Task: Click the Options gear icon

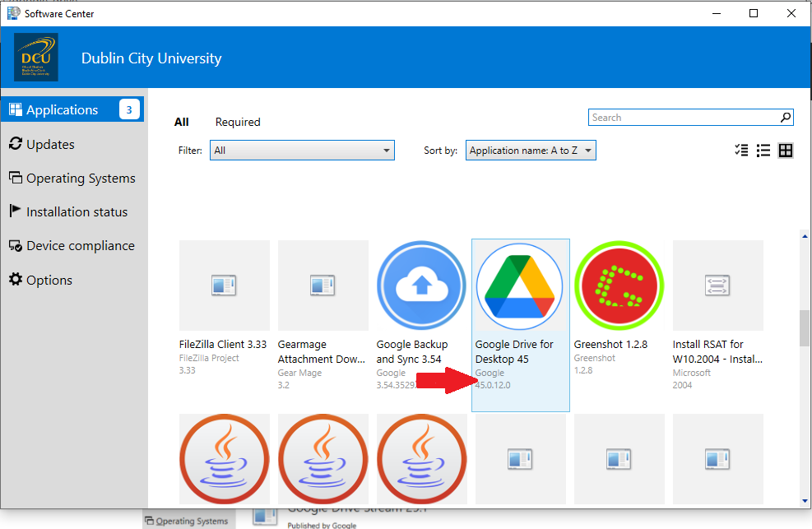Action: [16, 280]
